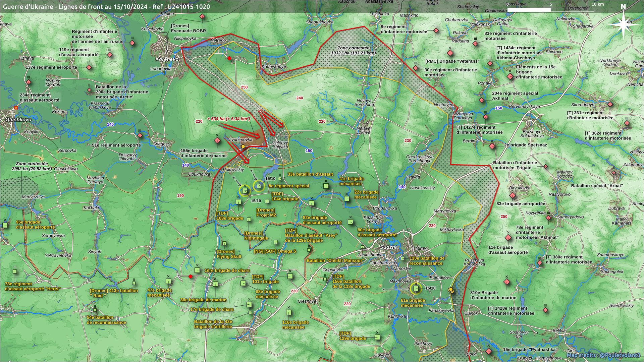Viewport: 644px width, 362px height.
Task: Click the 116e brigade mécanisée green marker
Action: (x=288, y=312)
